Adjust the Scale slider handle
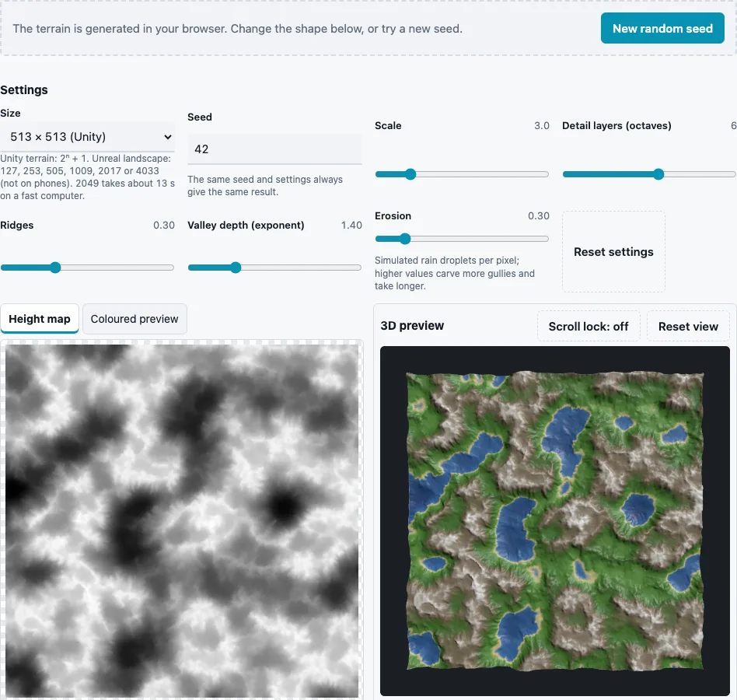Image resolution: width=737 pixels, height=700 pixels. 410,174
